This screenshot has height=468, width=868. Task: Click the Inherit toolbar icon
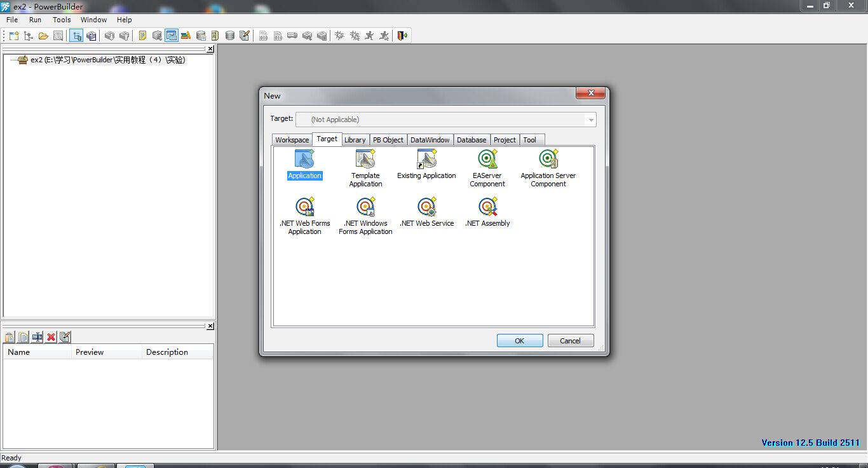tap(28, 36)
